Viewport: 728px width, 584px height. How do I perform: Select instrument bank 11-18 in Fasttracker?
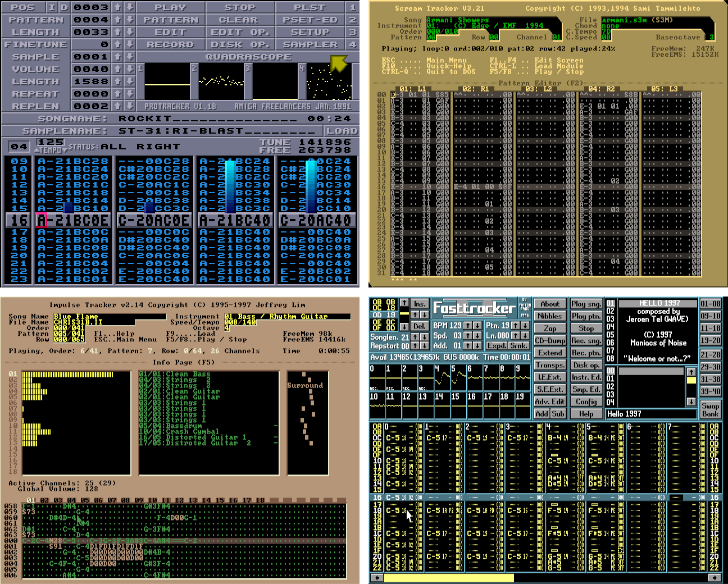click(x=711, y=328)
